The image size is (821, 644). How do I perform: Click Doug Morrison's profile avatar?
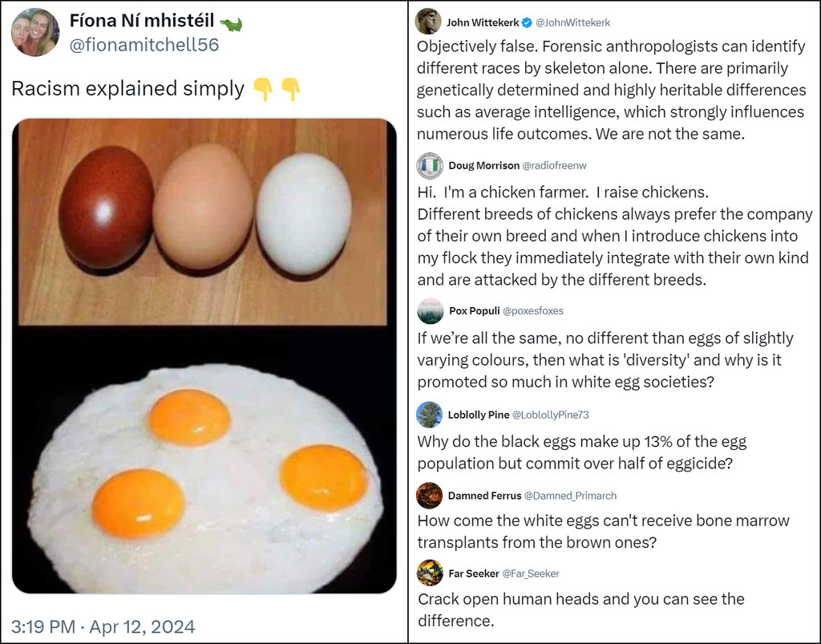(x=430, y=165)
